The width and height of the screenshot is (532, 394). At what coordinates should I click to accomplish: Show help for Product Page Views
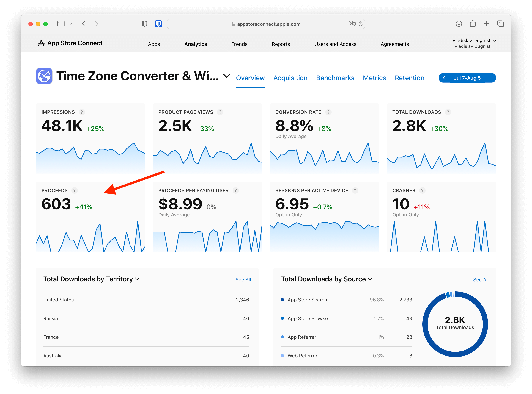tap(220, 112)
